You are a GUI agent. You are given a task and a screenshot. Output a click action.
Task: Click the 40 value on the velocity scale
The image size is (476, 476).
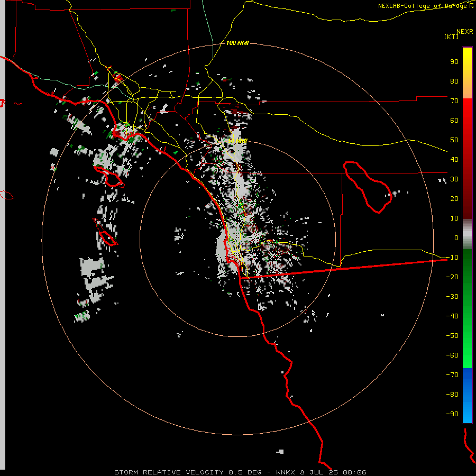pos(454,160)
